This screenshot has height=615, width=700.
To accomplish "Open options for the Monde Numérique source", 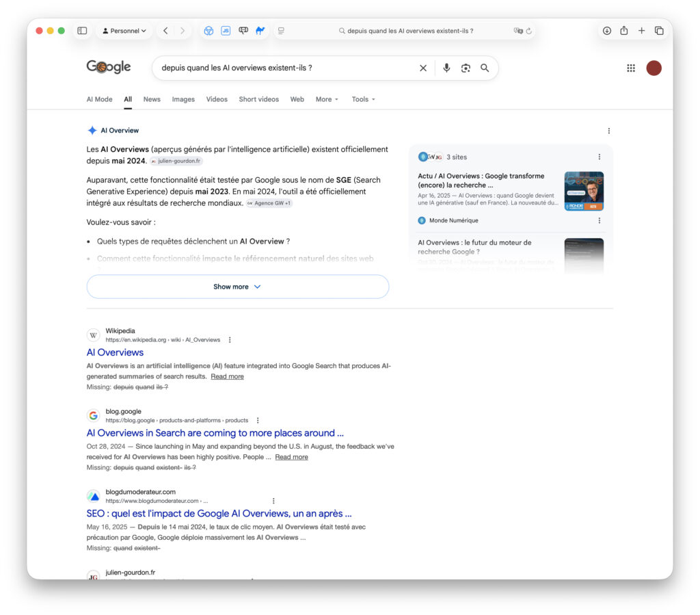I will (x=599, y=221).
